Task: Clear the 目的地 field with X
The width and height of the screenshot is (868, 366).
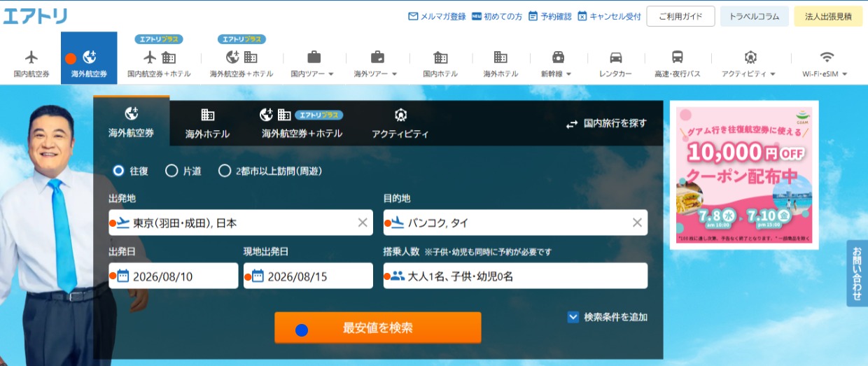Action: point(637,223)
